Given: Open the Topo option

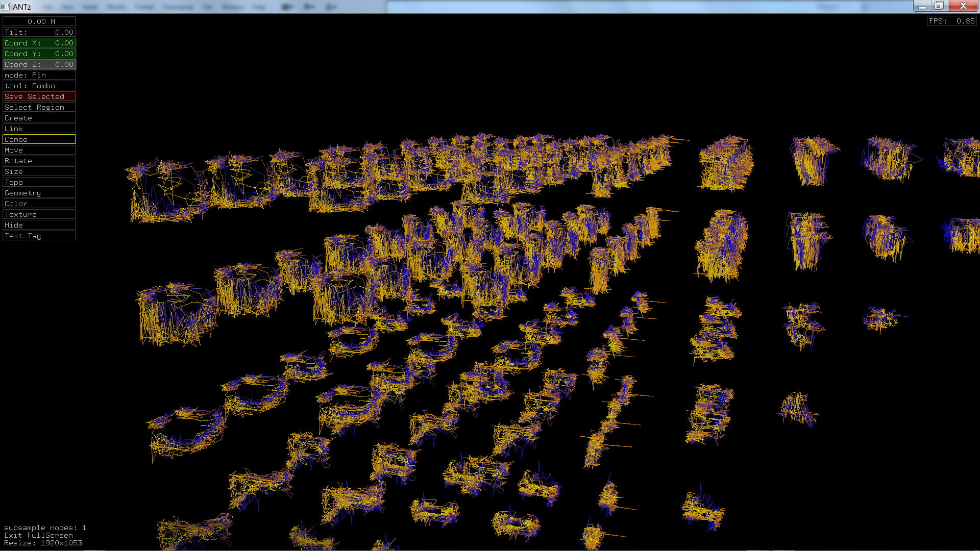Looking at the screenshot, I should [x=39, y=182].
